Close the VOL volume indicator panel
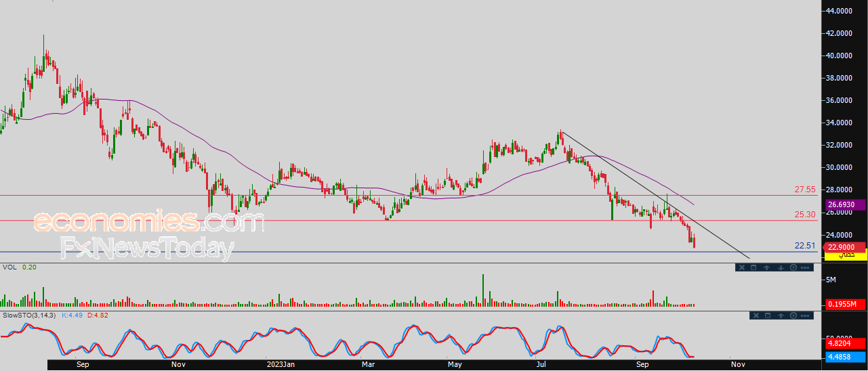Viewport: 868px width, 371px height. [x=742, y=267]
